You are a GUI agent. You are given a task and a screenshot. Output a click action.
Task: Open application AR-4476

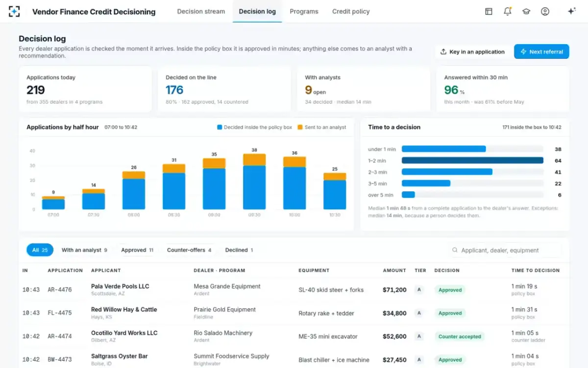tap(60, 290)
